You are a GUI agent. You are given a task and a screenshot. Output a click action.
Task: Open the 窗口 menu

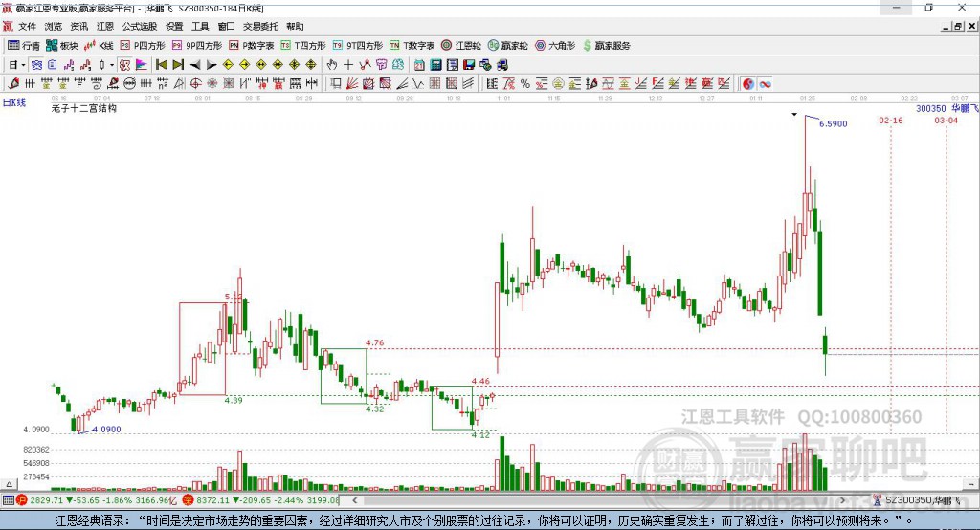click(226, 26)
